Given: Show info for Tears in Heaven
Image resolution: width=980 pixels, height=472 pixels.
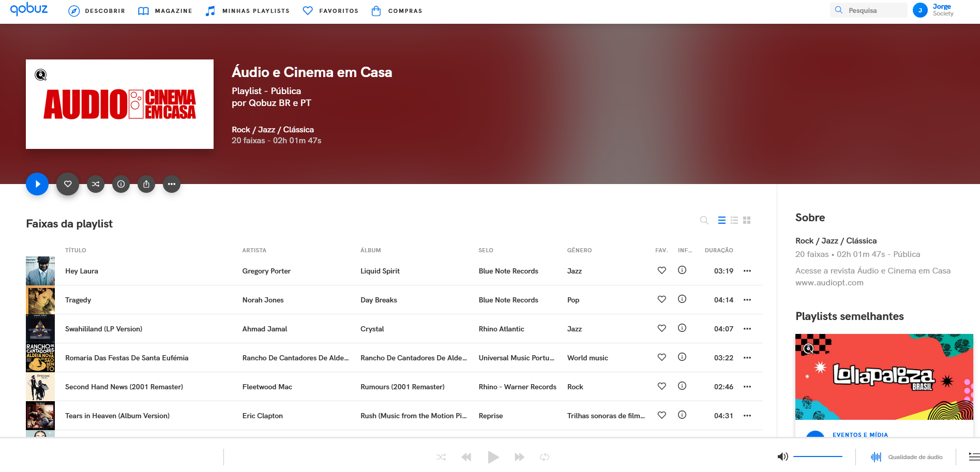Looking at the screenshot, I should [682, 415].
